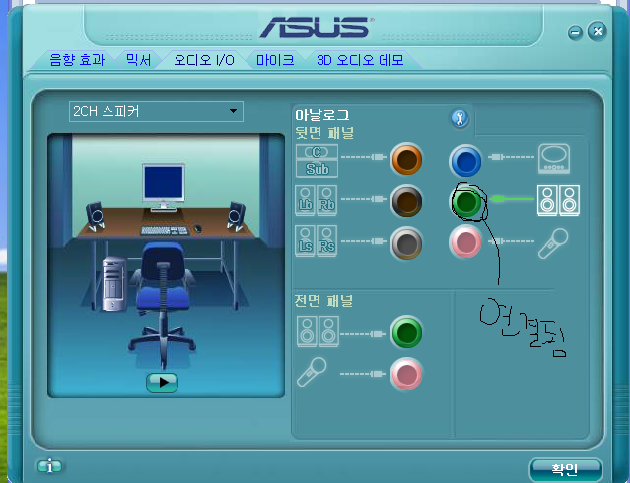Open the 믹서 tab
The width and height of the screenshot is (630, 483).
(x=139, y=60)
